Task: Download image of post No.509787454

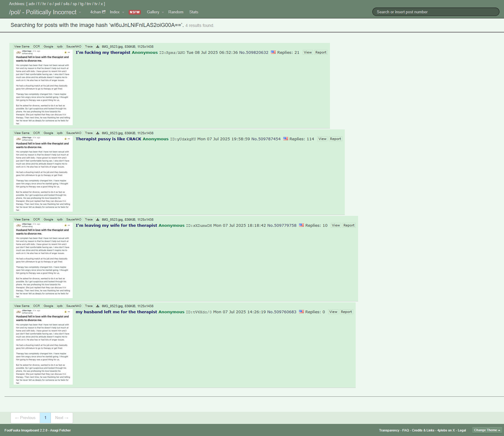Action: (97, 133)
